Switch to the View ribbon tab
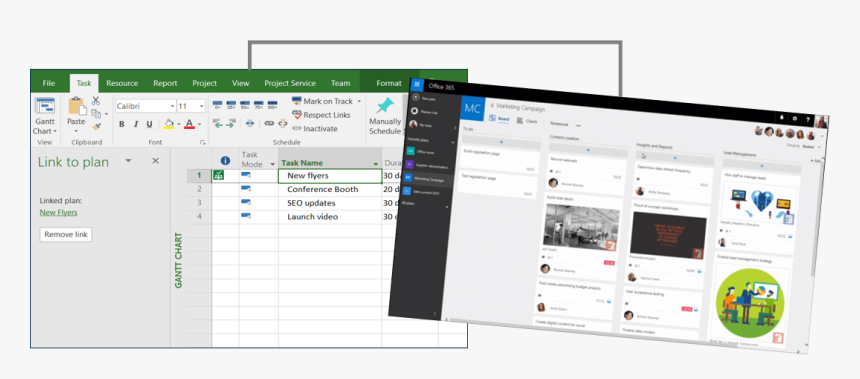Screen dimensions: 860x379 [240, 83]
